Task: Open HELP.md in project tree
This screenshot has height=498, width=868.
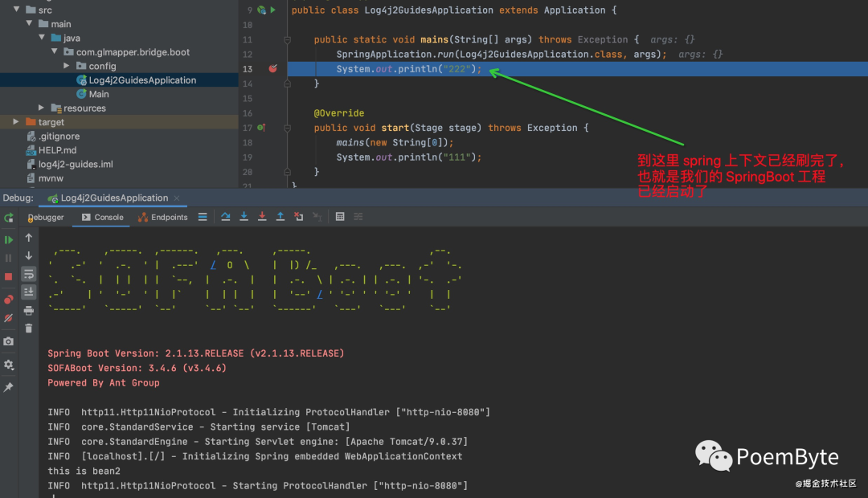Action: point(51,150)
